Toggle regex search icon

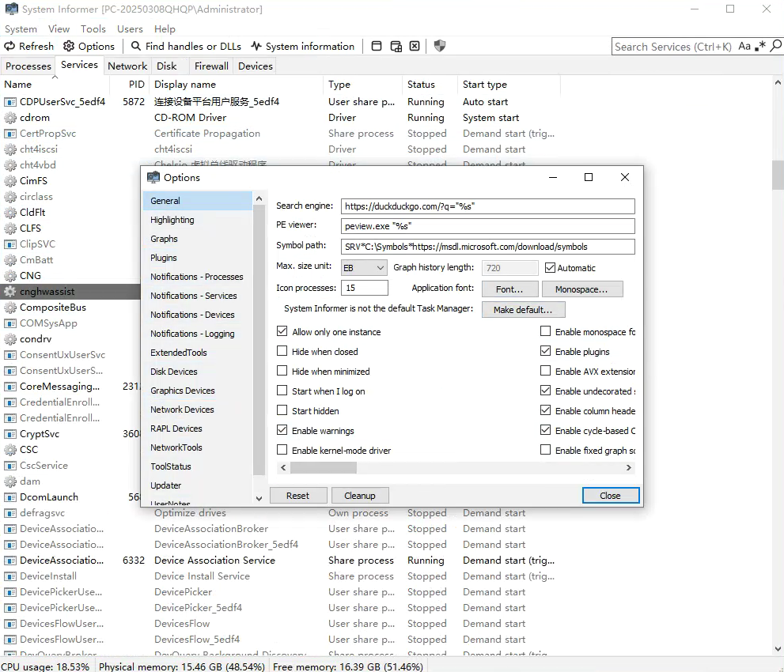760,46
